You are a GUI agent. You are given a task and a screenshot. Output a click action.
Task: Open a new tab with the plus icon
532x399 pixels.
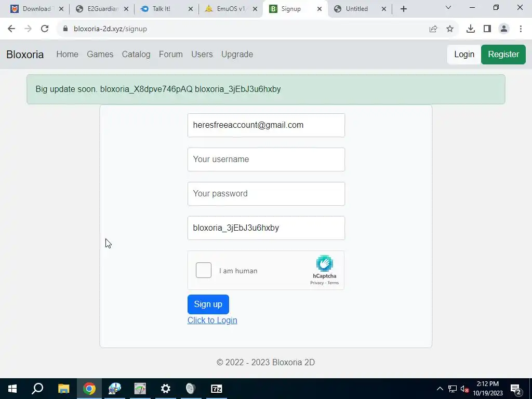[403, 9]
